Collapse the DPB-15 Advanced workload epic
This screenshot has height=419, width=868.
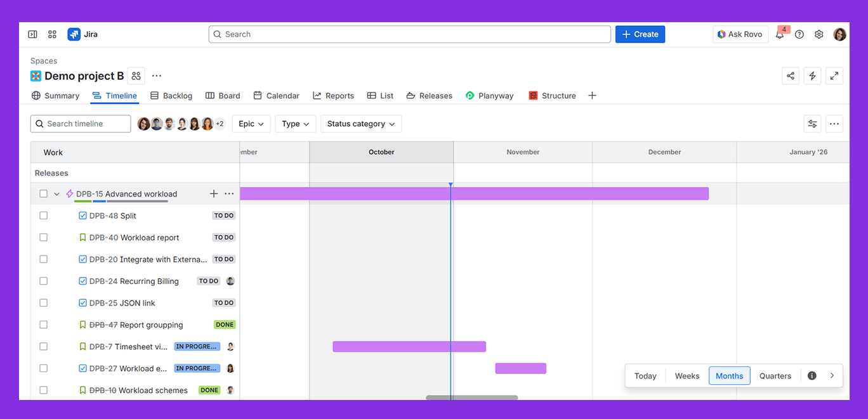pyautogui.click(x=56, y=193)
